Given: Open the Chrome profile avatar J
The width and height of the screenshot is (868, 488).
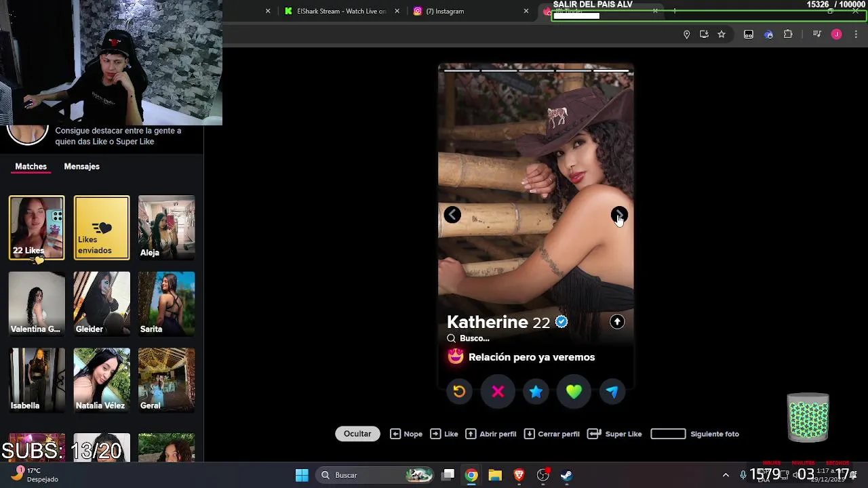Looking at the screenshot, I should pyautogui.click(x=836, y=35).
